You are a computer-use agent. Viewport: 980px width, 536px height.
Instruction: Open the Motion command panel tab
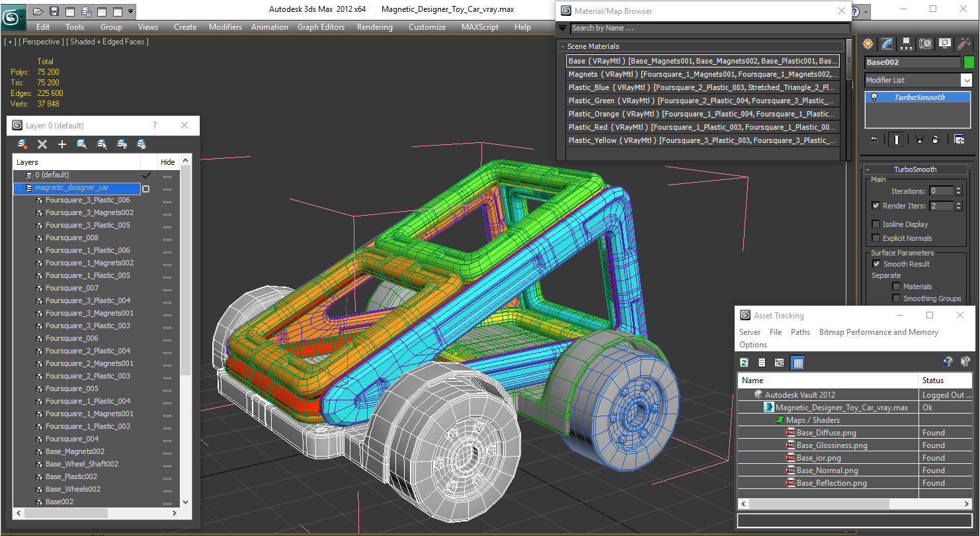coord(926,44)
